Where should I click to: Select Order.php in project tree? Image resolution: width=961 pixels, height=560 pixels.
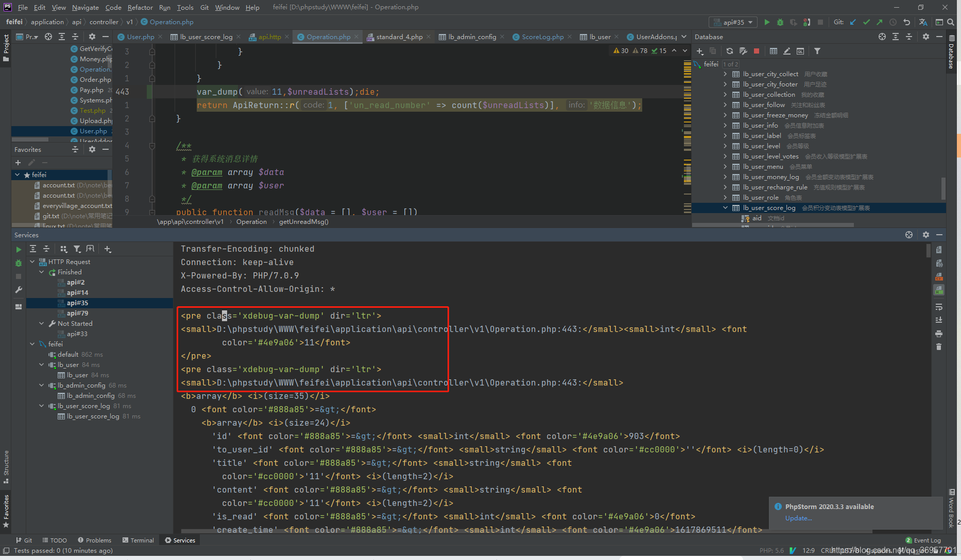(x=95, y=80)
